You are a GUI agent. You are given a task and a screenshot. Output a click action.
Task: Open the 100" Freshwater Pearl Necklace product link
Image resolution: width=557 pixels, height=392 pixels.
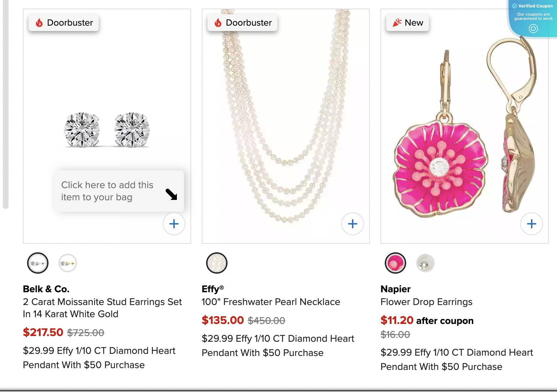pyautogui.click(x=271, y=302)
